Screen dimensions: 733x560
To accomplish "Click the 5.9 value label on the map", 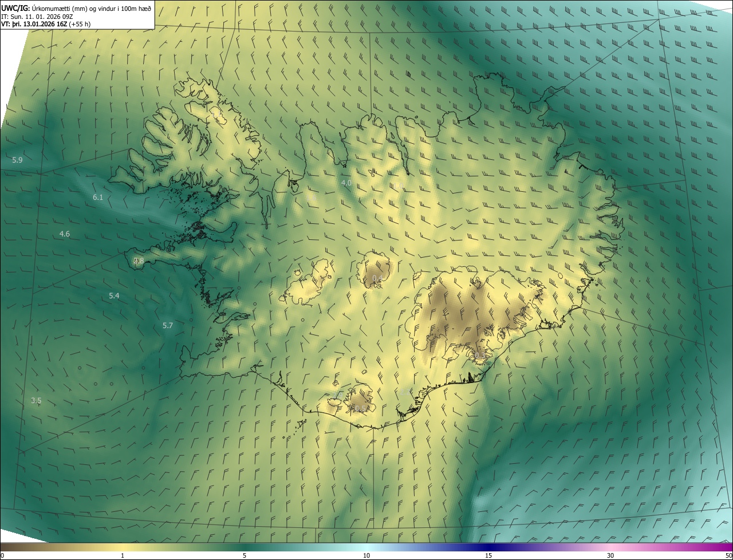I will pyautogui.click(x=17, y=160).
